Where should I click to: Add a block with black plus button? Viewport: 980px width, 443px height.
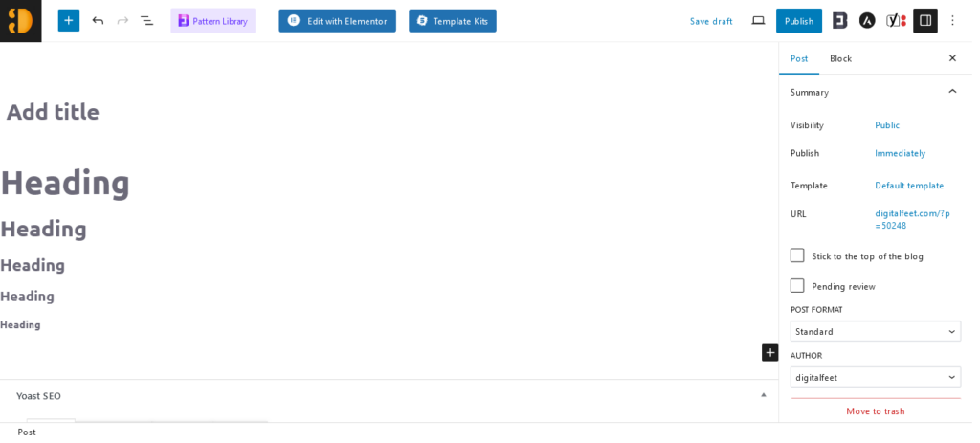click(770, 352)
